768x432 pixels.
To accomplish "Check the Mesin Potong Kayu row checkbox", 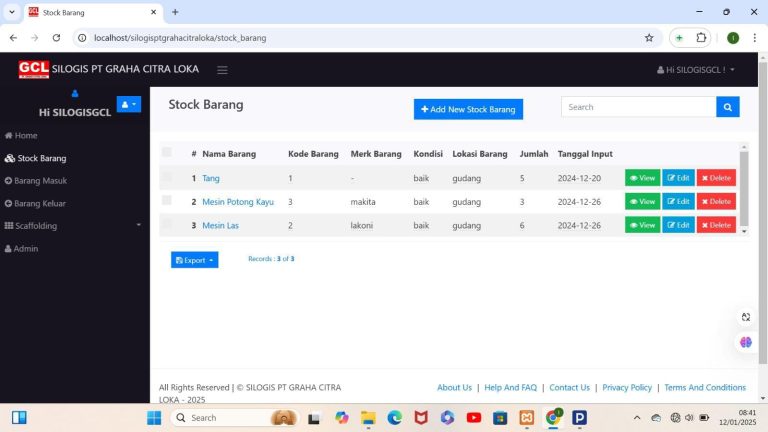I will (167, 200).
